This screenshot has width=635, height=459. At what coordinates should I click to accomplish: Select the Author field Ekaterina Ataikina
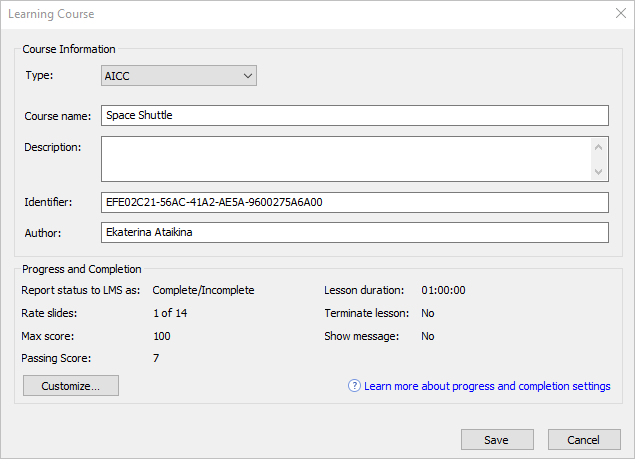pos(355,233)
